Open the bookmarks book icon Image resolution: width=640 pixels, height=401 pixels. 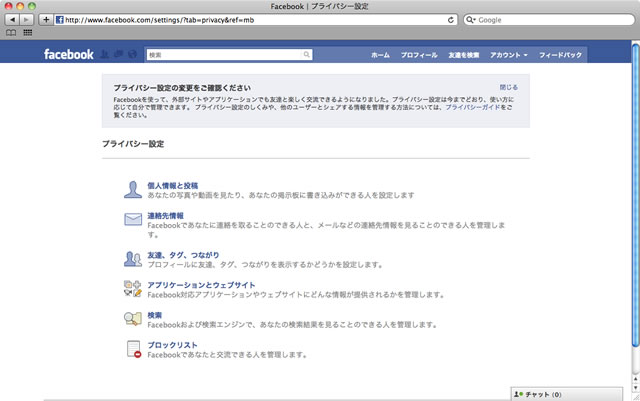pos(11,33)
